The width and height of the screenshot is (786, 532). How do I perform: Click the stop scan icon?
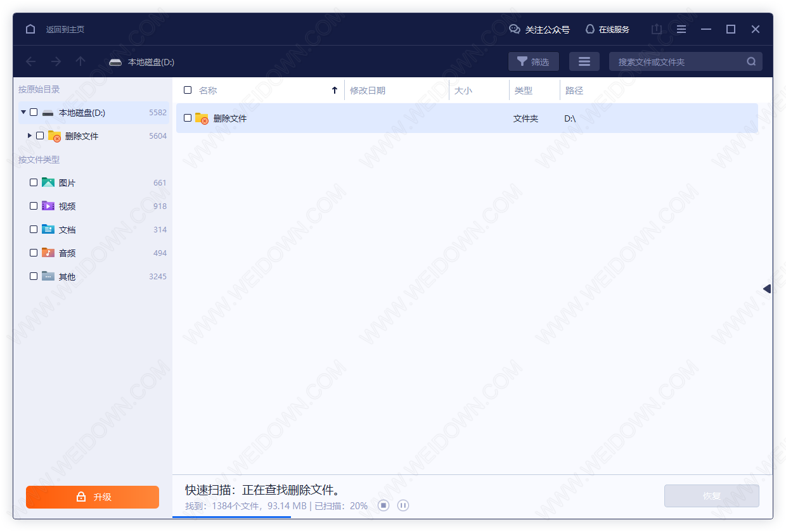tap(383, 505)
